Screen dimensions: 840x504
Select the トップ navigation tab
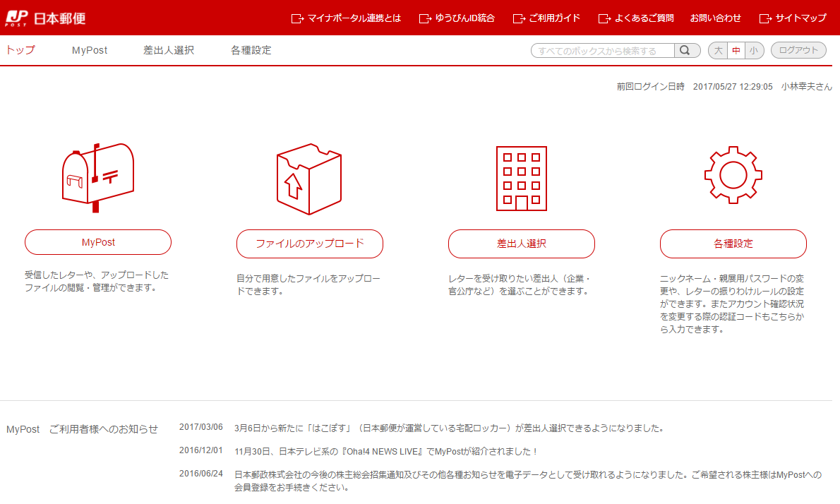[x=20, y=50]
